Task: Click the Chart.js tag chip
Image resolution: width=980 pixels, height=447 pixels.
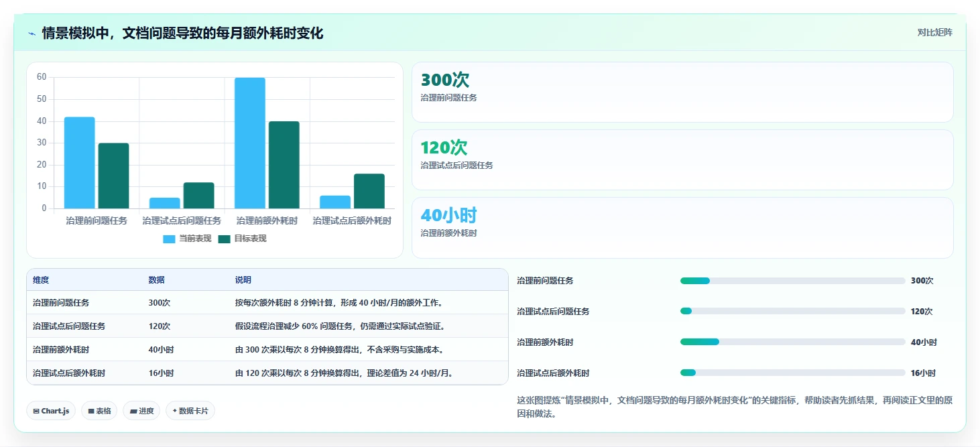Action: click(51, 411)
